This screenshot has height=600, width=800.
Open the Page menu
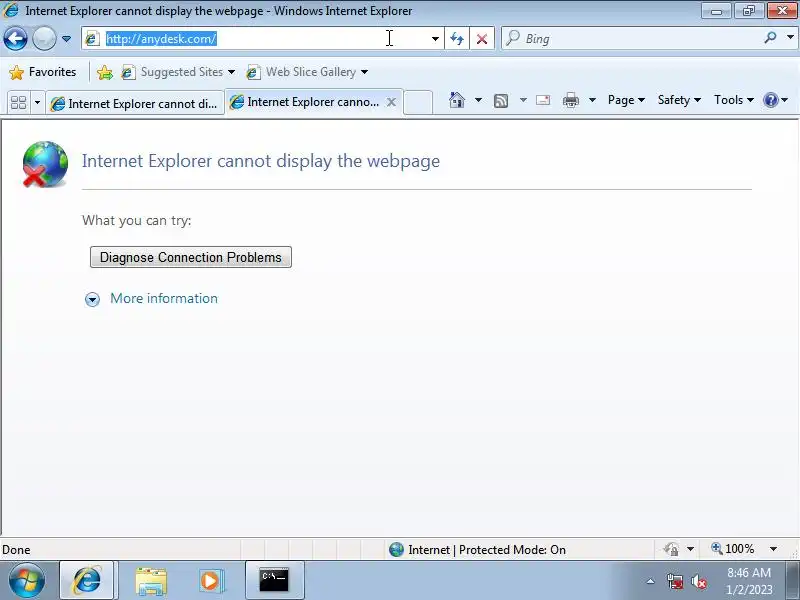(x=626, y=100)
